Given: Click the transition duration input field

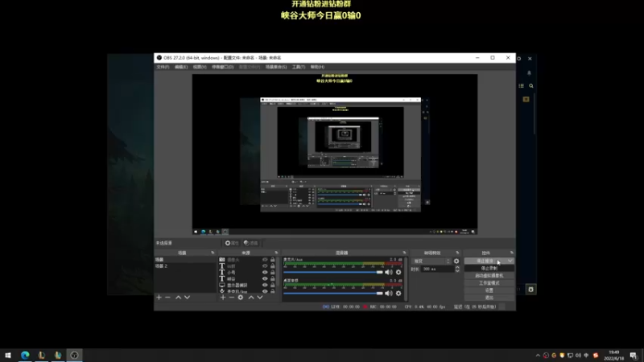Looking at the screenshot, I should click(437, 269).
